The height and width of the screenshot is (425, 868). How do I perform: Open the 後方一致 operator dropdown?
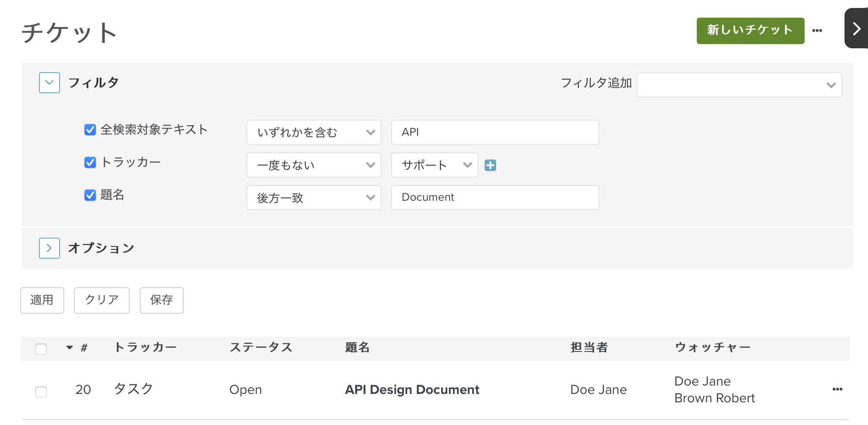pyautogui.click(x=314, y=198)
